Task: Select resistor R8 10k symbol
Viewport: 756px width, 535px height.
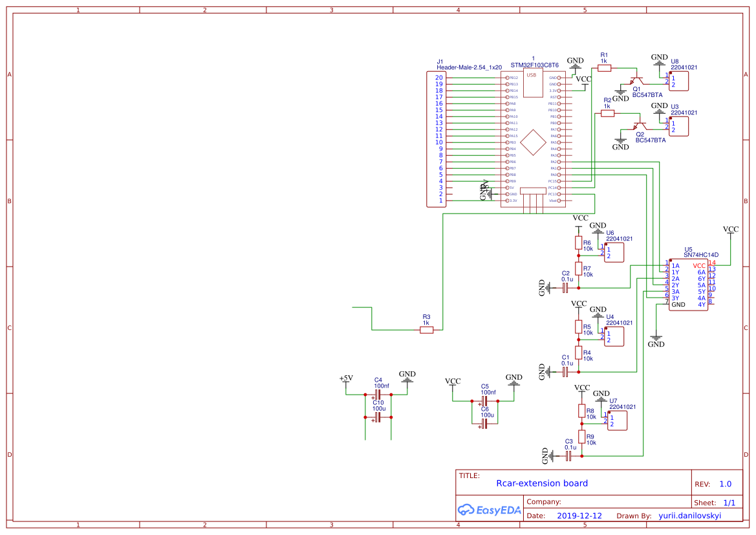Action: point(582,411)
